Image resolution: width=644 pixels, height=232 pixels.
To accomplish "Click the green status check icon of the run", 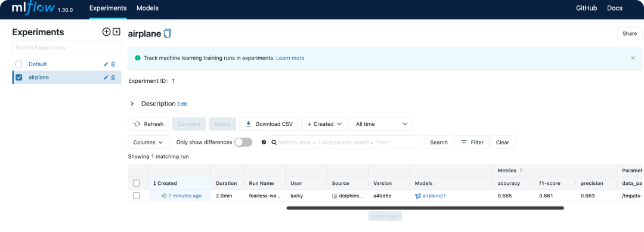I will coord(165,196).
